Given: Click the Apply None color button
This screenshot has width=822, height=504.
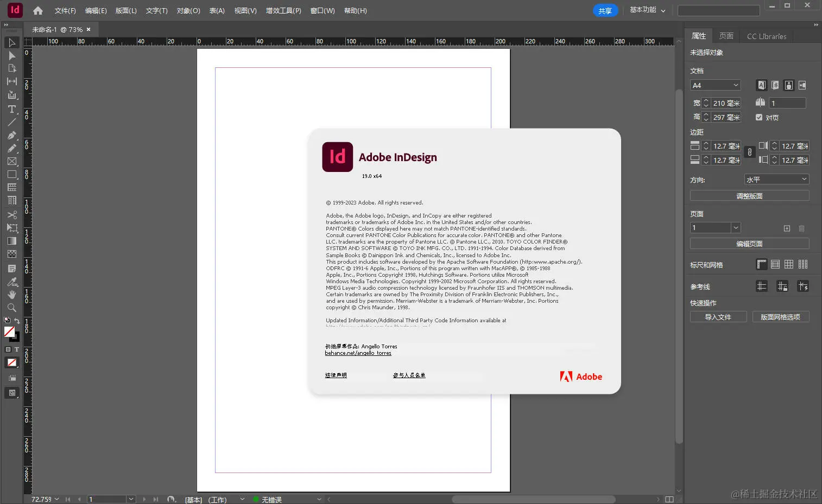Looking at the screenshot, I should pyautogui.click(x=12, y=362).
